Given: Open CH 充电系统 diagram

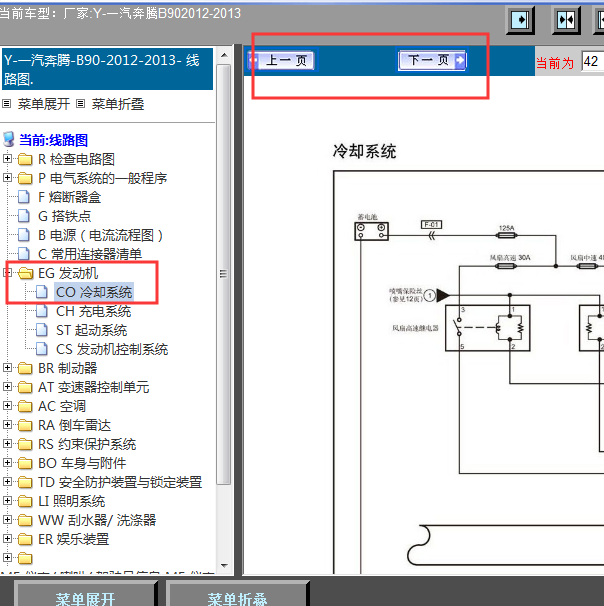Looking at the screenshot, I should point(93,311).
